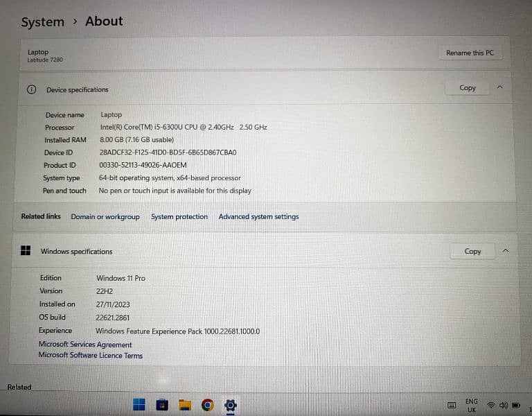532x416 pixels.
Task: Click the Device specifications info icon
Action: (x=31, y=89)
